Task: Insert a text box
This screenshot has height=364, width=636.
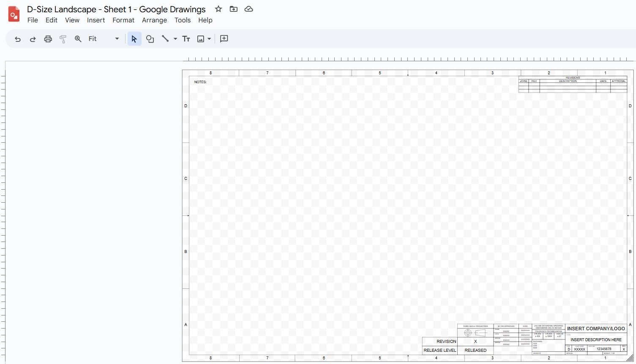Action: 186,39
